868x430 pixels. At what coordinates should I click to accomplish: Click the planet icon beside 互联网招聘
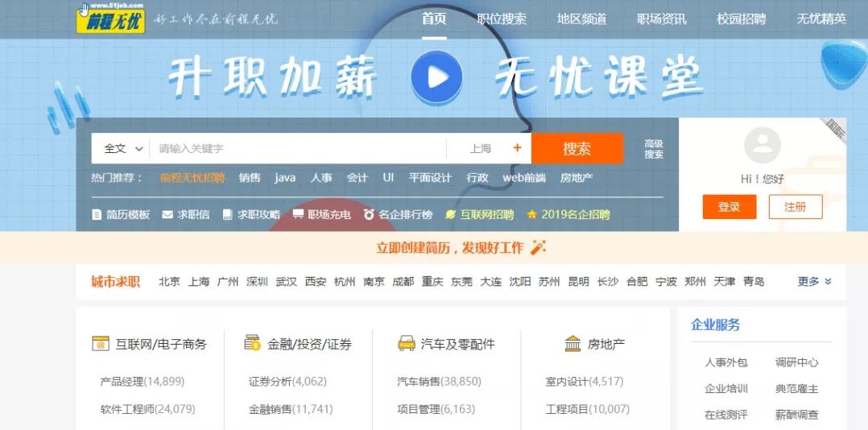[x=451, y=215]
